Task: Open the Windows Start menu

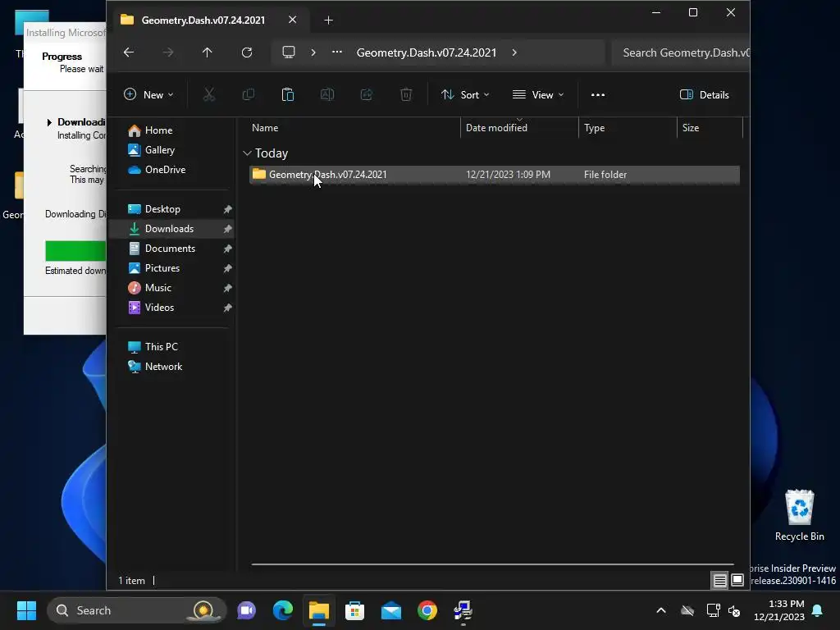Action: 26,610
